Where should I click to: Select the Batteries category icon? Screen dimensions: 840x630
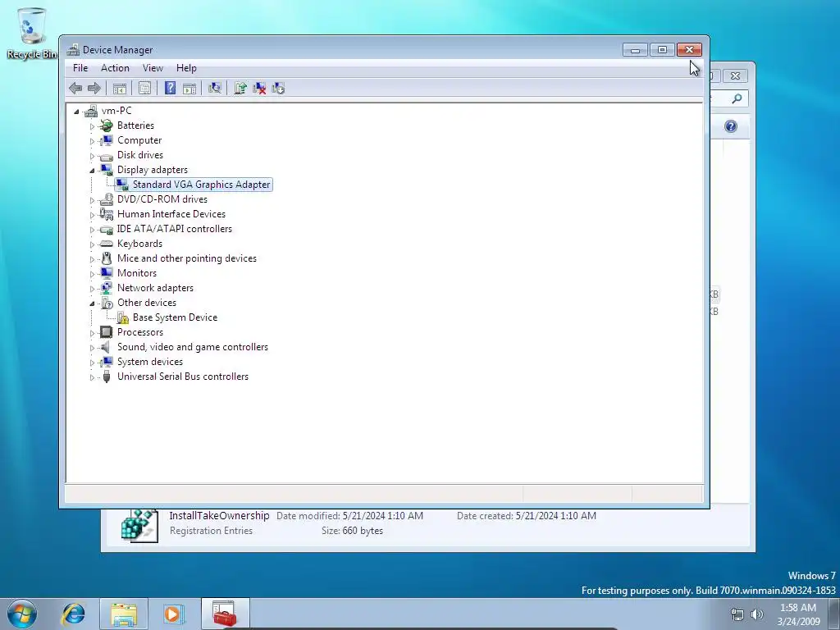point(107,126)
